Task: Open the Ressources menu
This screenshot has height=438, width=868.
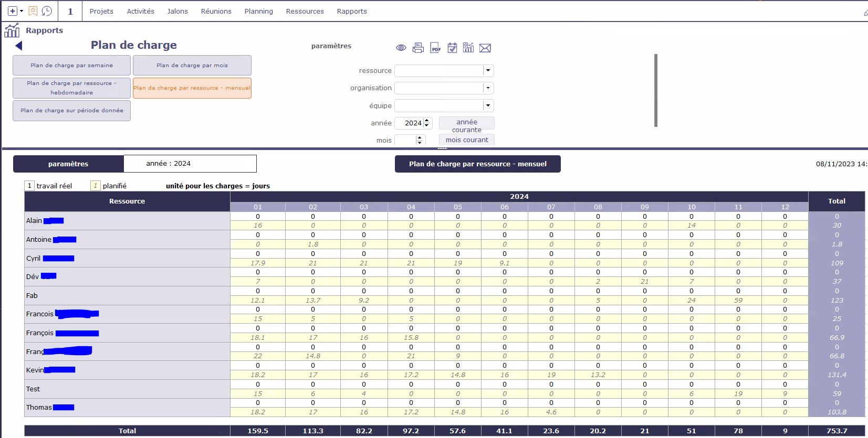Action: (x=305, y=11)
